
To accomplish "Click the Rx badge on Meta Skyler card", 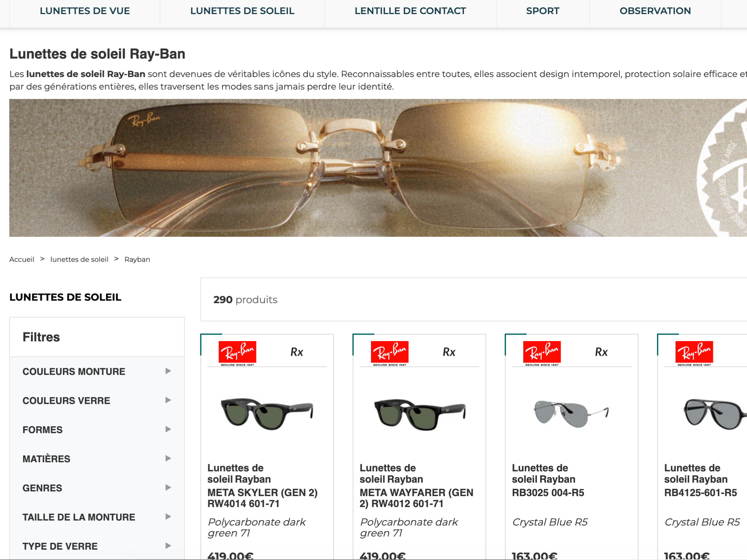I will [297, 352].
